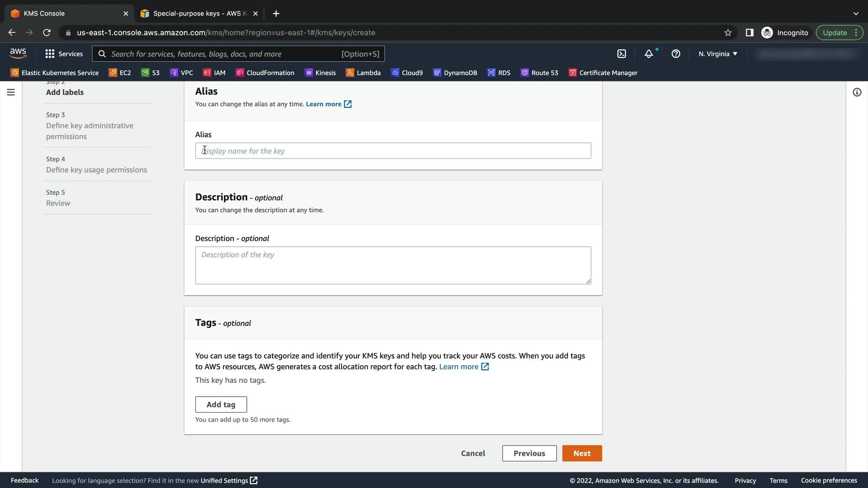This screenshot has height=488, width=868.
Task: Open DynamoDB shortcut in favorites bar
Action: pos(455,73)
